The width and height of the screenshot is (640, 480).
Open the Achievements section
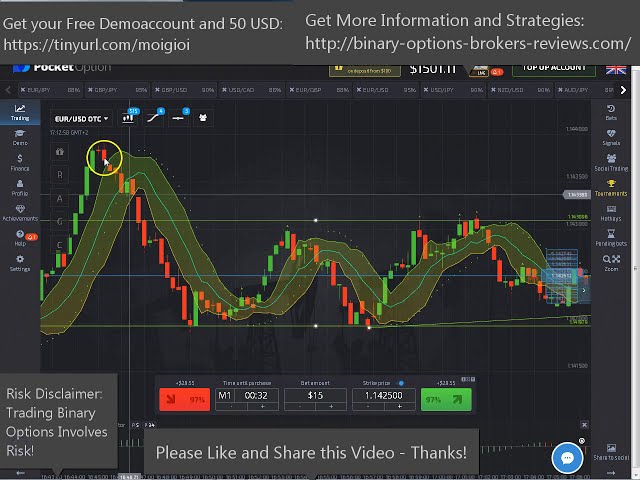pyautogui.click(x=20, y=213)
